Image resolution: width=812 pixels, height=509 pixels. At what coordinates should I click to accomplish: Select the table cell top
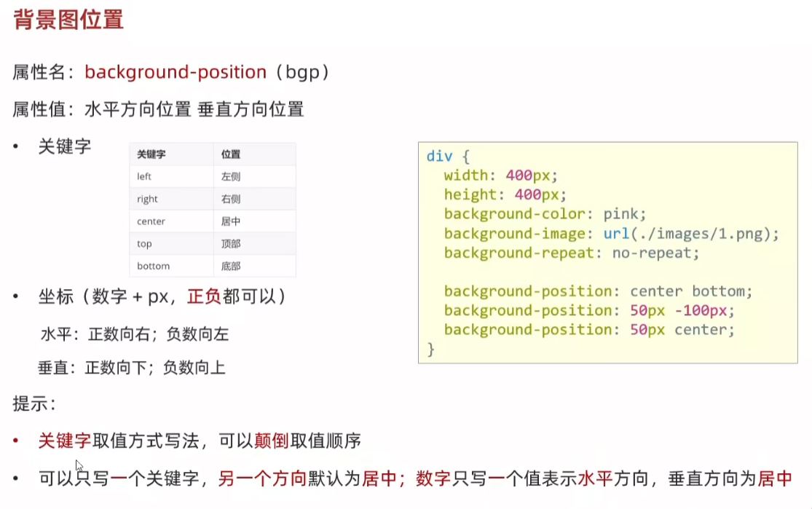(x=171, y=243)
